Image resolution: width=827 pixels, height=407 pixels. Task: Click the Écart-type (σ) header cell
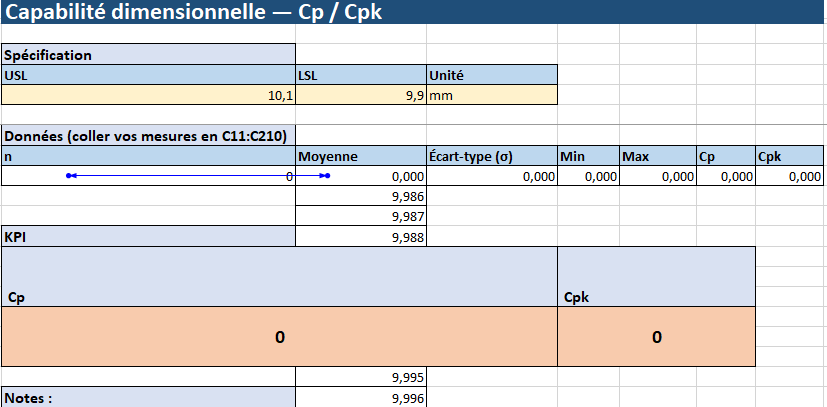pos(490,156)
